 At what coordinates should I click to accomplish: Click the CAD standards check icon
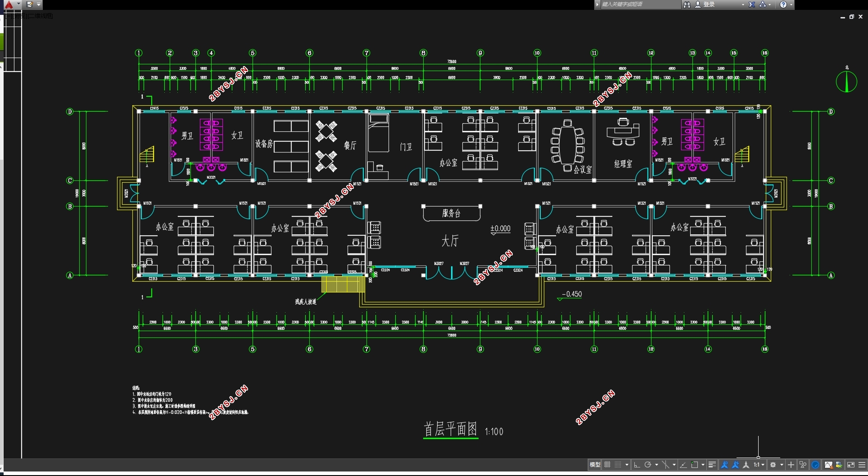[x=839, y=465]
